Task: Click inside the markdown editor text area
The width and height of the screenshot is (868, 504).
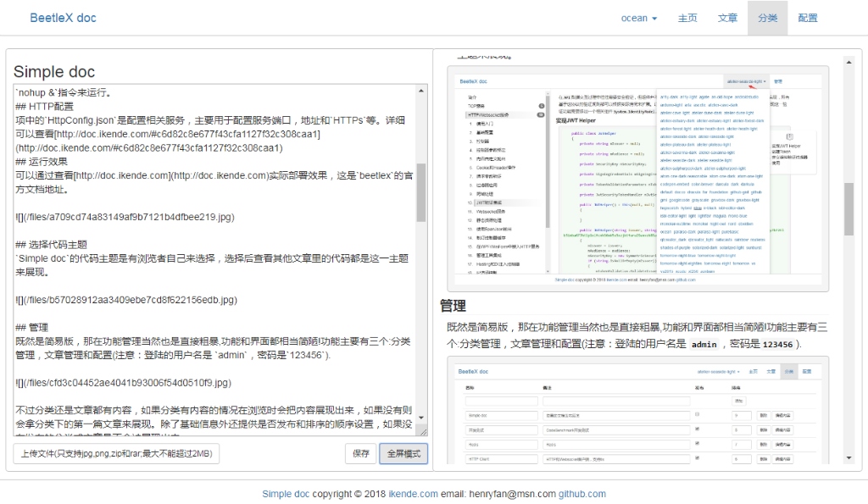Action: click(x=212, y=254)
